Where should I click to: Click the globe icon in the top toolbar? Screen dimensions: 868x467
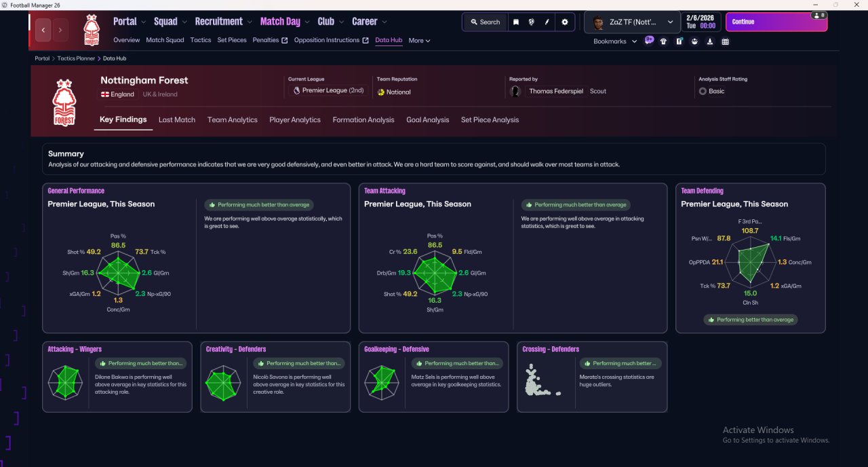(532, 22)
